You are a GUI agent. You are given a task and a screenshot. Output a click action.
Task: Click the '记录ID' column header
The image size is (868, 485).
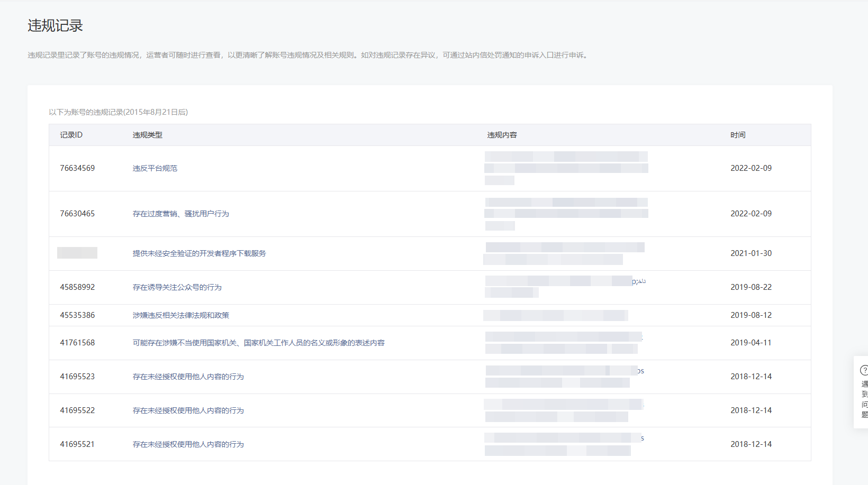click(71, 135)
